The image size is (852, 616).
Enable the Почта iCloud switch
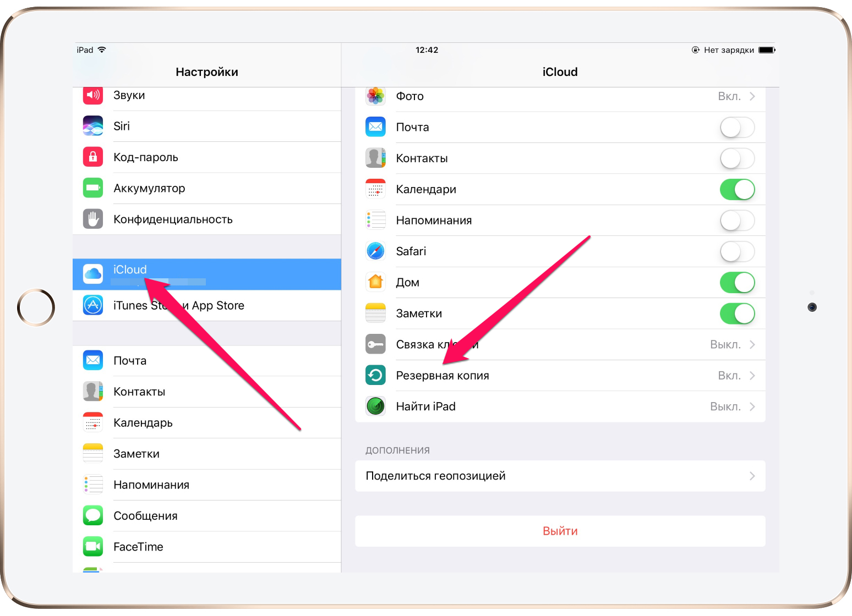click(x=737, y=127)
